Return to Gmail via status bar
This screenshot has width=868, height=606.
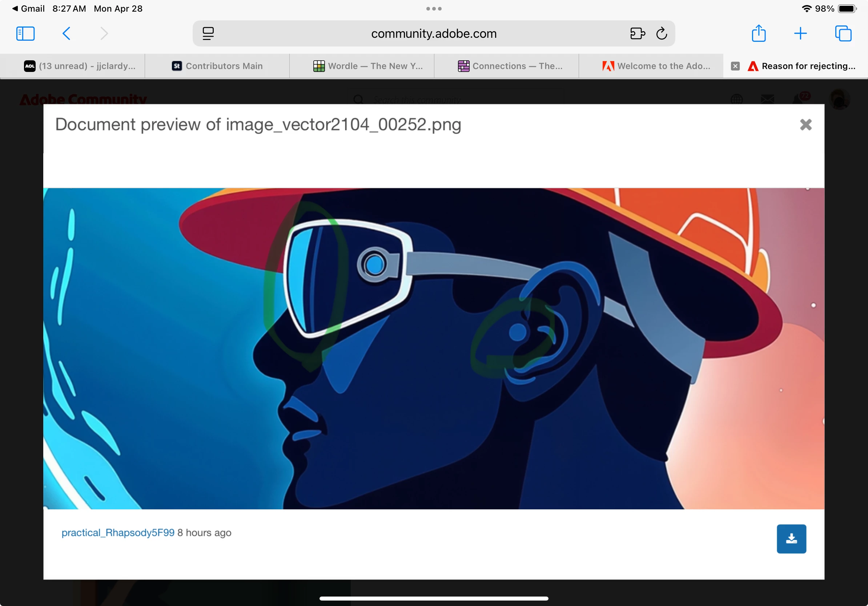pyautogui.click(x=28, y=8)
